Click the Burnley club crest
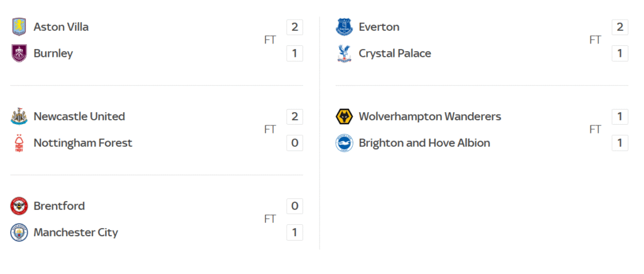644x274 pixels. (19, 54)
